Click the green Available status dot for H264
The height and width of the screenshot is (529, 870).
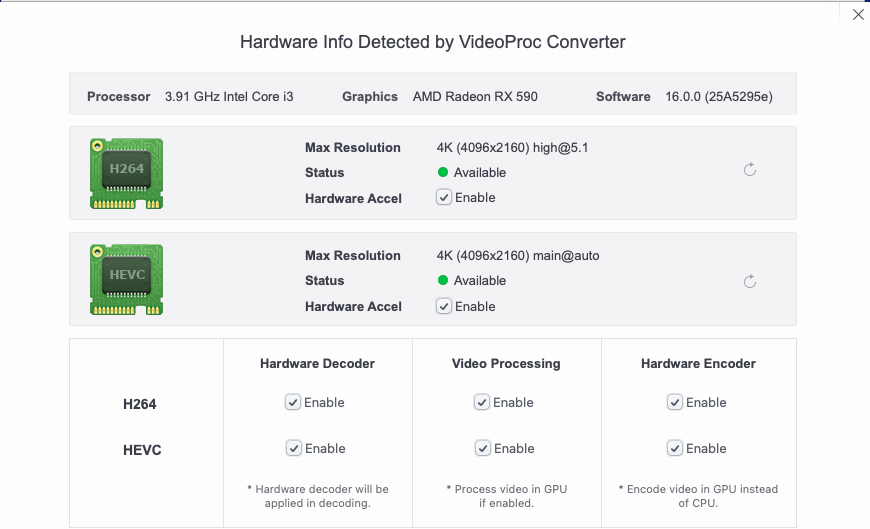(x=443, y=172)
